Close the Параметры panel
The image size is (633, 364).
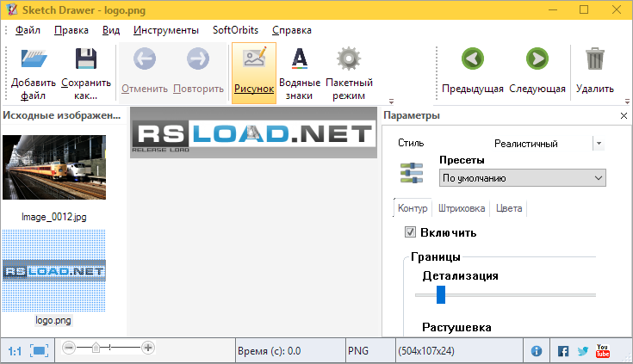click(624, 116)
